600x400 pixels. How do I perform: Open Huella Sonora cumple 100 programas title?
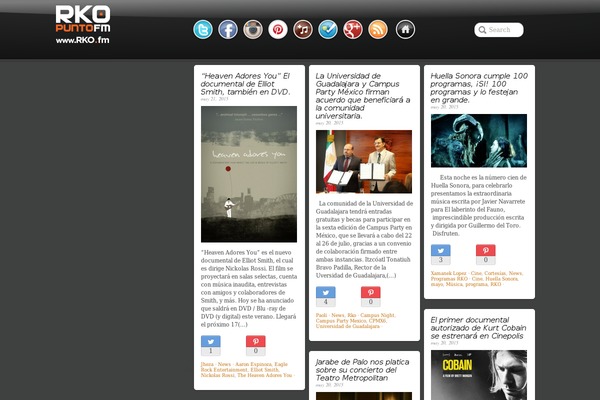click(479, 88)
